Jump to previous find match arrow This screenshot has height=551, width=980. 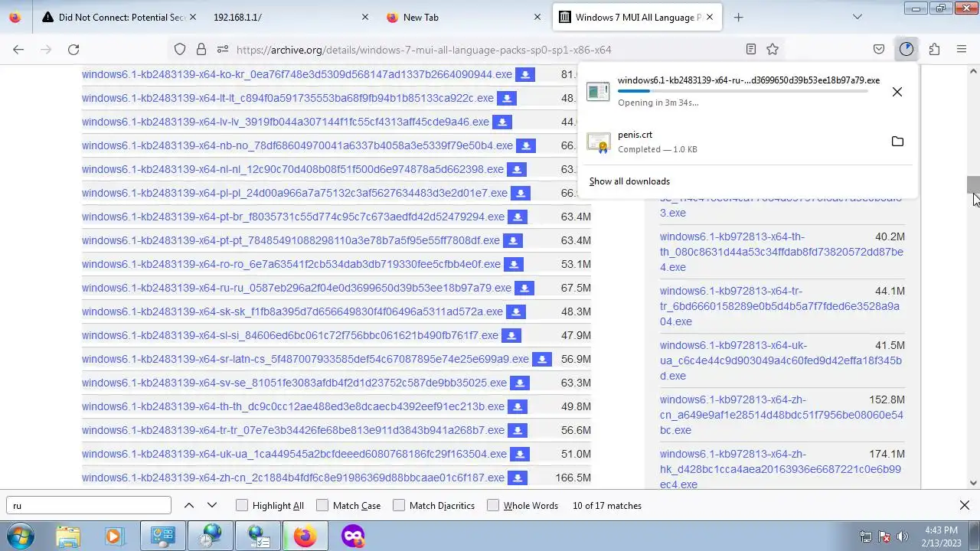[x=189, y=506]
